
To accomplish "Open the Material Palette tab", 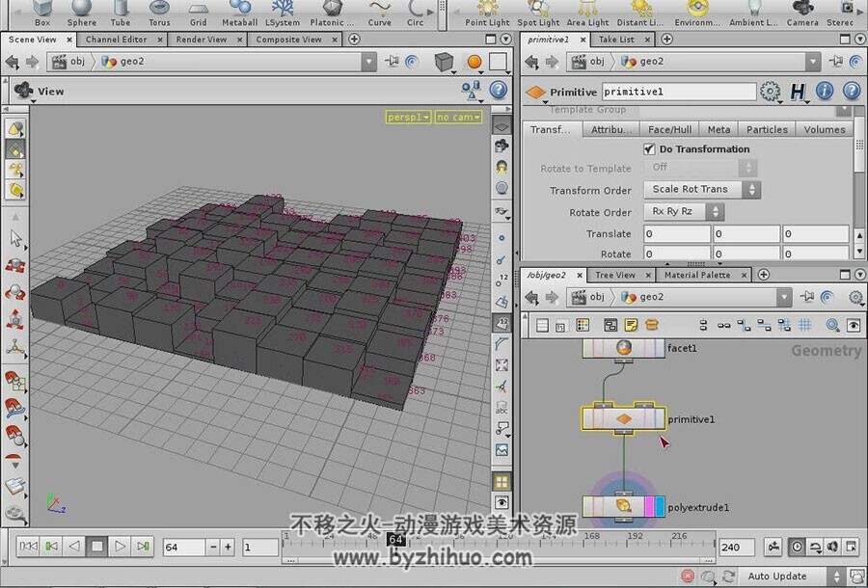I will point(697,275).
